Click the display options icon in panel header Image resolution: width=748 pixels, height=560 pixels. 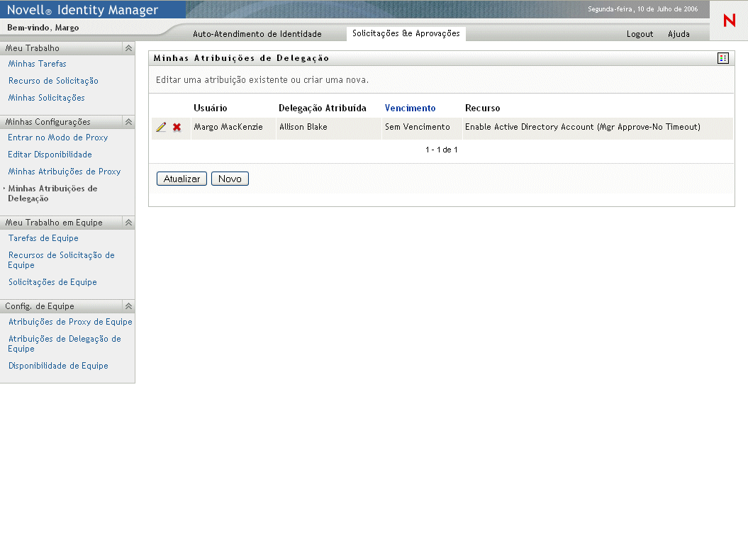click(x=722, y=58)
